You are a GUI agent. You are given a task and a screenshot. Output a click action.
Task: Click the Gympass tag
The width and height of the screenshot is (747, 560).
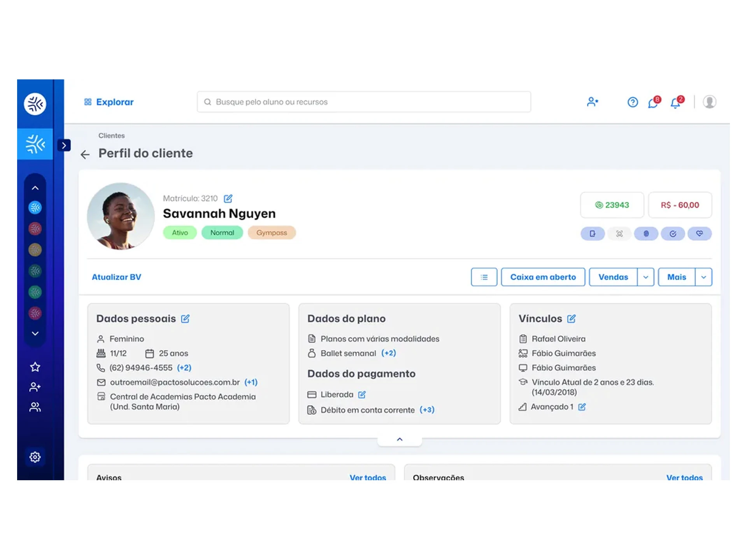[x=272, y=233]
